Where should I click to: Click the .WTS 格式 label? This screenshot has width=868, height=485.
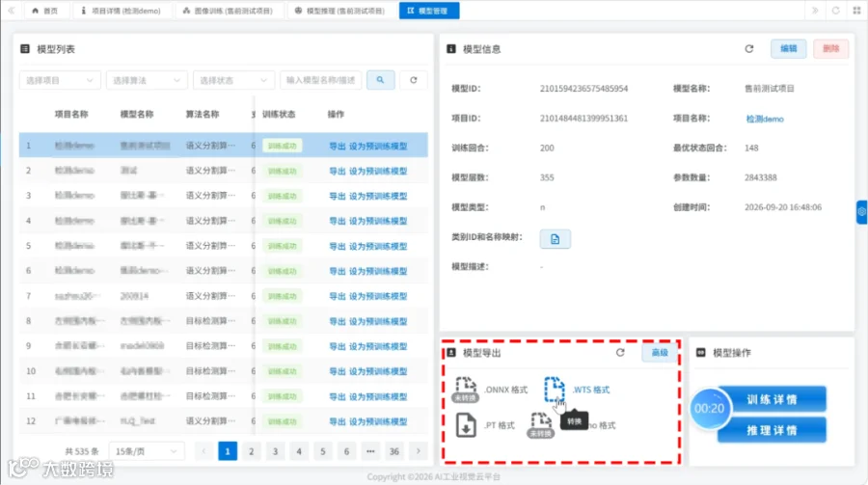click(x=590, y=390)
